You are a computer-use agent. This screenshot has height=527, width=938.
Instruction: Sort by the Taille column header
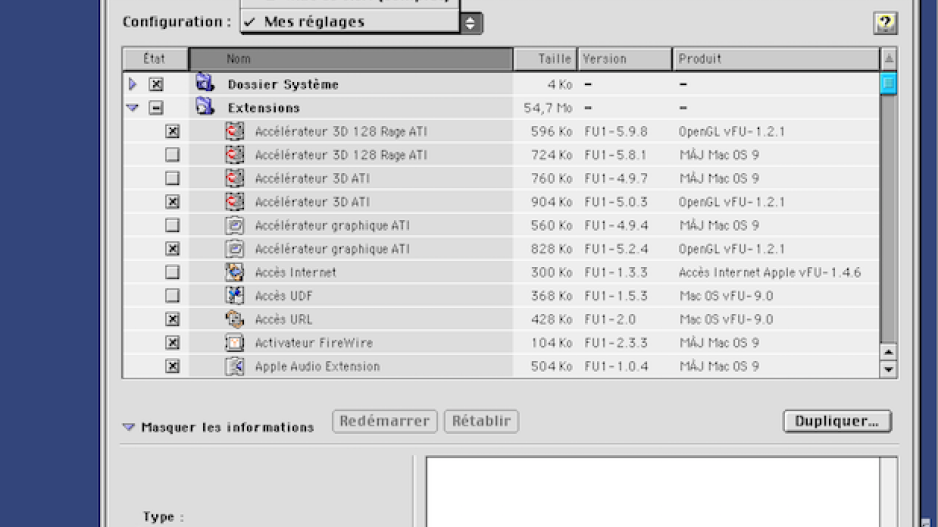pos(545,59)
